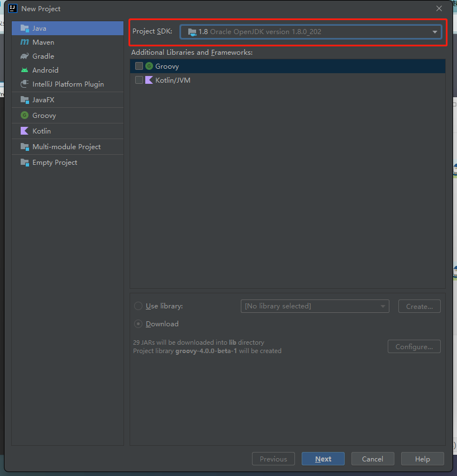Screen dimensions: 457x476
Task: Click the purple Kotlin icon in sidebar
Action: tap(25, 131)
